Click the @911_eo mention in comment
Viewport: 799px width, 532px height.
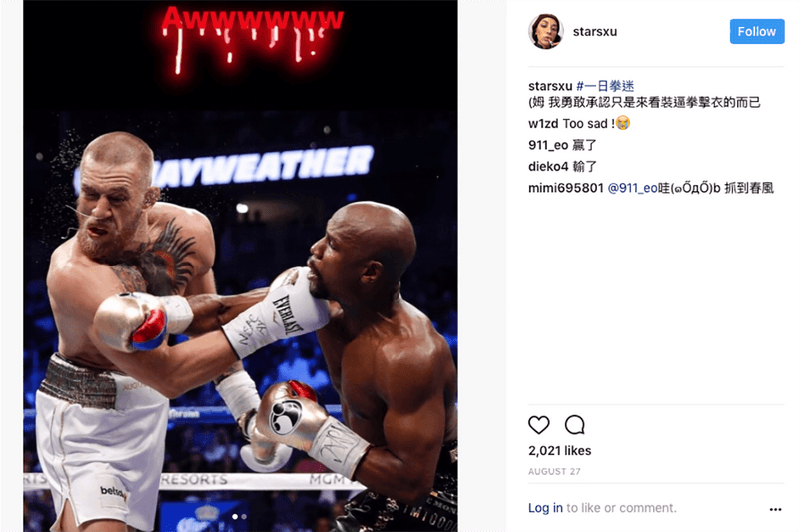click(x=633, y=188)
